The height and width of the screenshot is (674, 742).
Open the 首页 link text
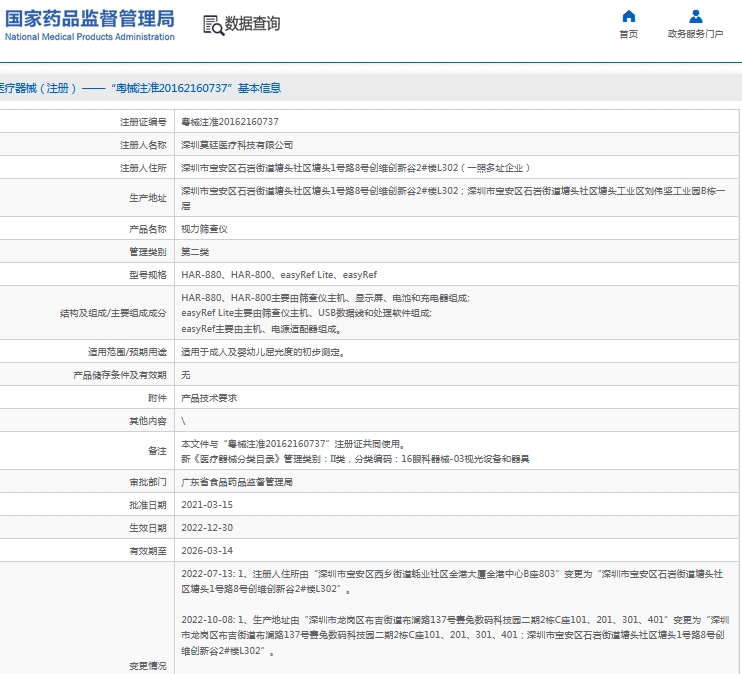(628, 34)
